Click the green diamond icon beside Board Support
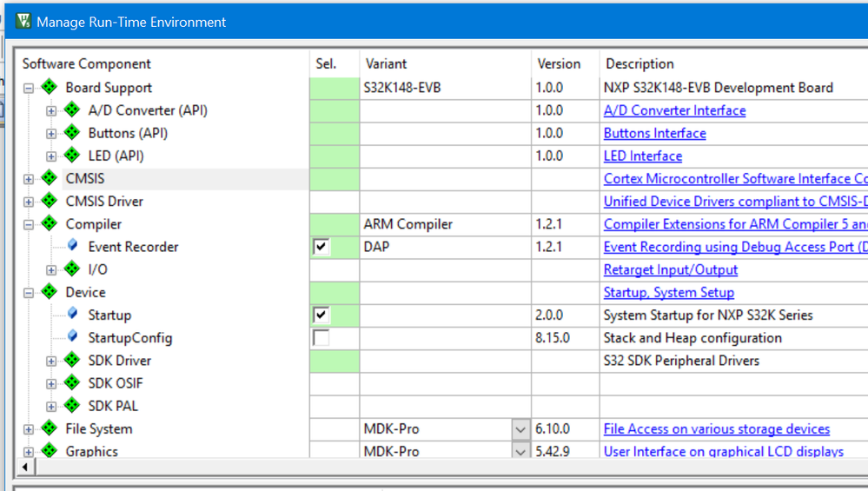Screen dimensions: 868x491 (50, 88)
